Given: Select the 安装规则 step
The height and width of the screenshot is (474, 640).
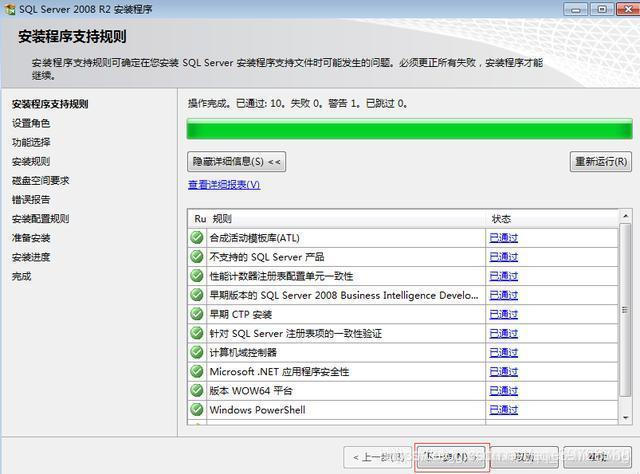Looking at the screenshot, I should 31,162.
